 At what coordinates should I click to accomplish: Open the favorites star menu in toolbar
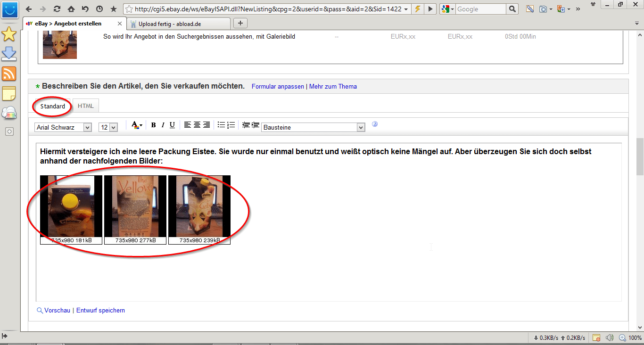[114, 9]
